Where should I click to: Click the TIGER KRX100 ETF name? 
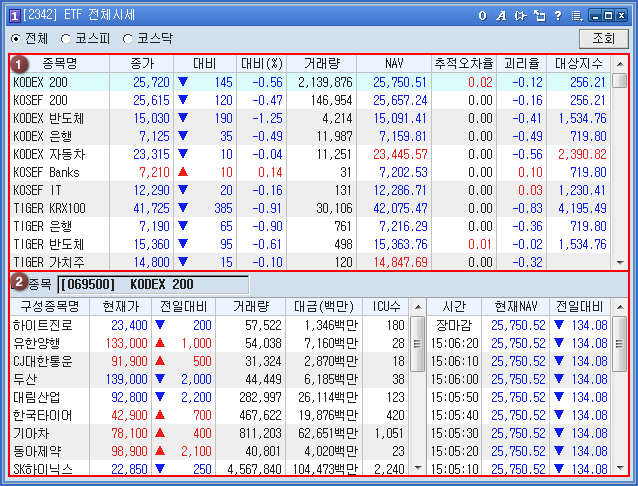(49, 208)
